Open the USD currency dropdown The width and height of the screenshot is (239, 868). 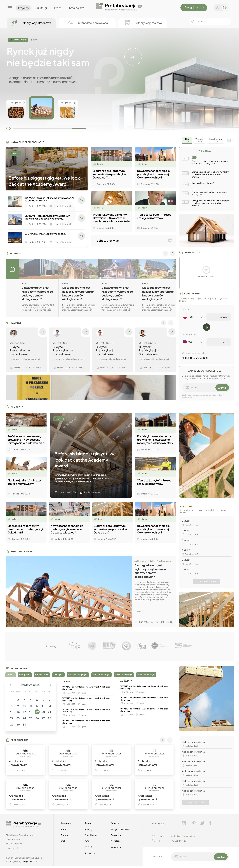pyautogui.click(x=193, y=342)
